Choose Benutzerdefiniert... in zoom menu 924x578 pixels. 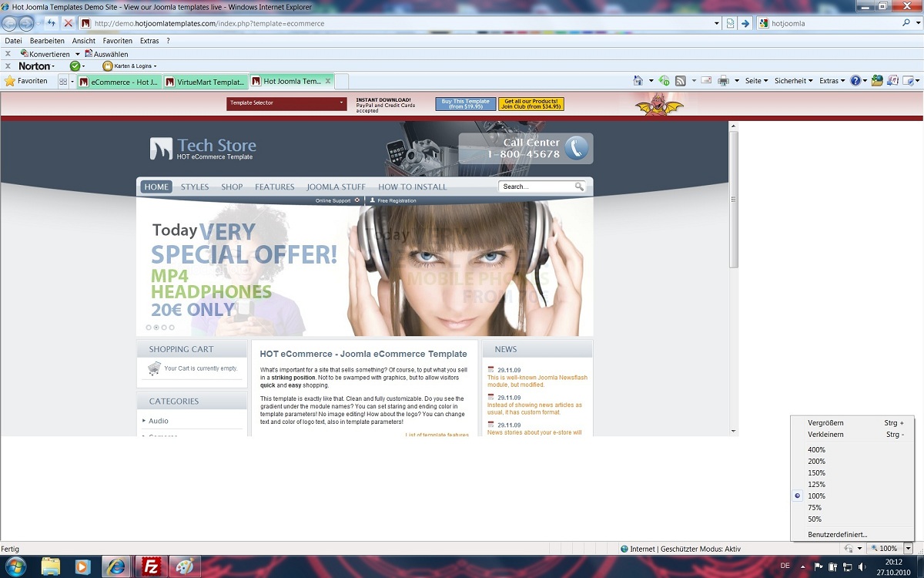838,534
